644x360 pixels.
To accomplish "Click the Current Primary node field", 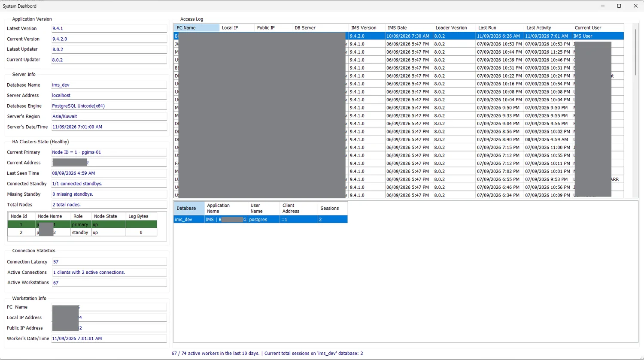I will pyautogui.click(x=109, y=152).
